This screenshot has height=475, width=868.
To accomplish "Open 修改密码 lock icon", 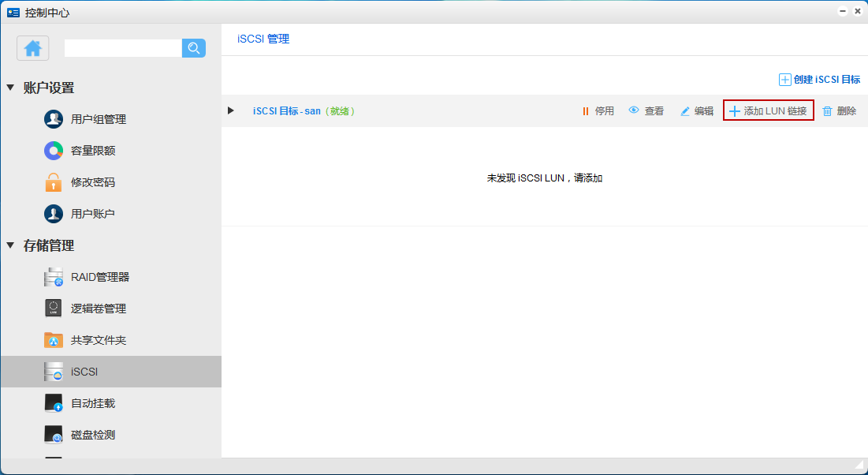I will 54,182.
